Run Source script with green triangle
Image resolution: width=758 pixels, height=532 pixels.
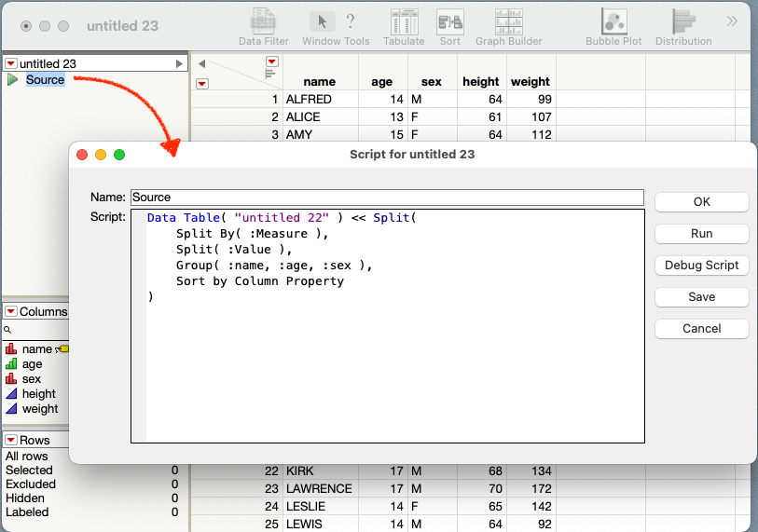tap(13, 80)
